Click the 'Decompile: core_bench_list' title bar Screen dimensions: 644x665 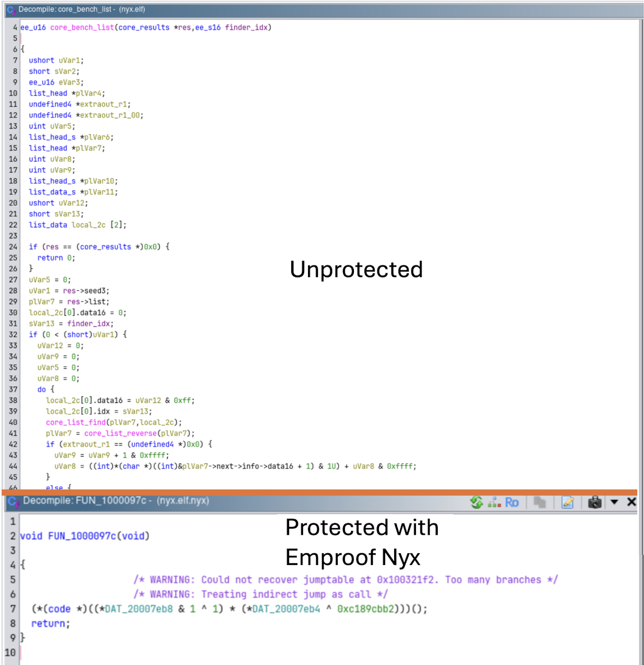(x=81, y=9)
